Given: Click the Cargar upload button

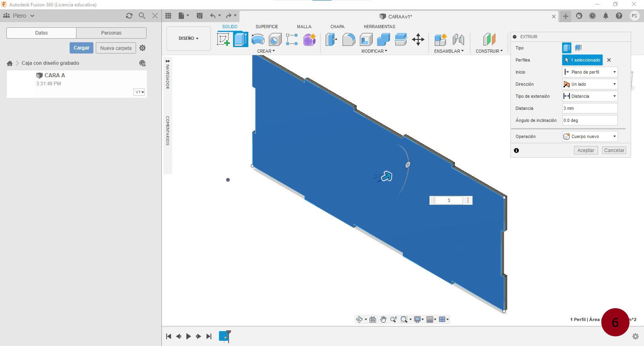Looking at the screenshot, I should click(81, 48).
